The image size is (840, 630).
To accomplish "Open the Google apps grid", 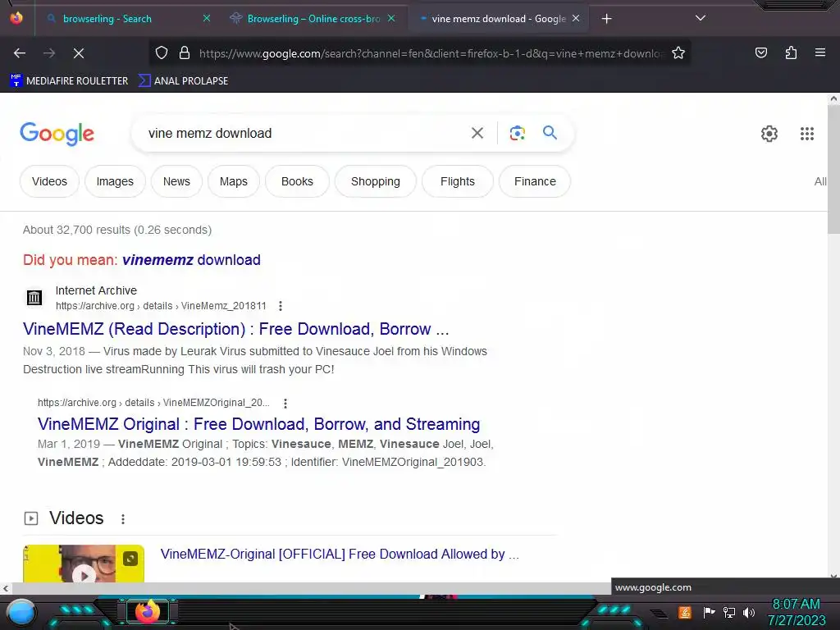I will pos(807,134).
